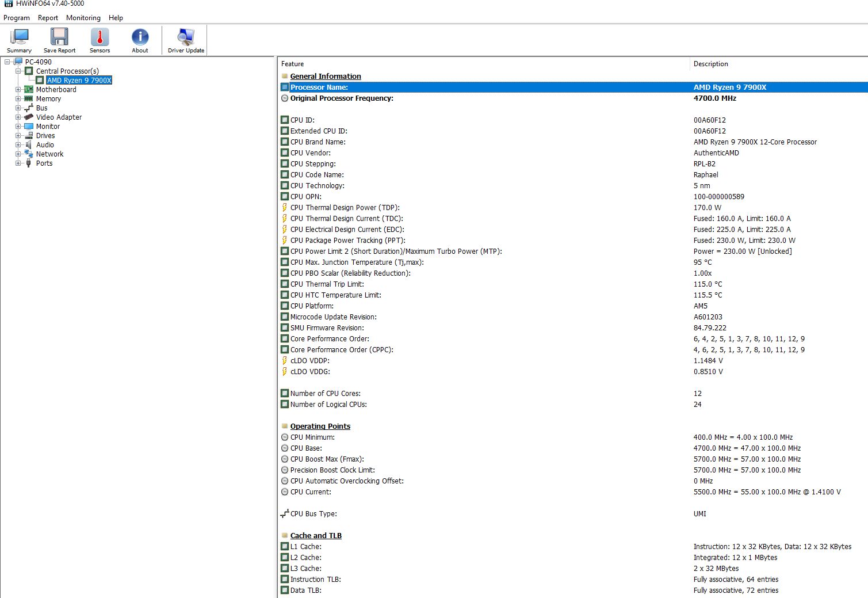This screenshot has width=868, height=598.
Task: Click the Audio speaker tree icon
Action: (29, 144)
